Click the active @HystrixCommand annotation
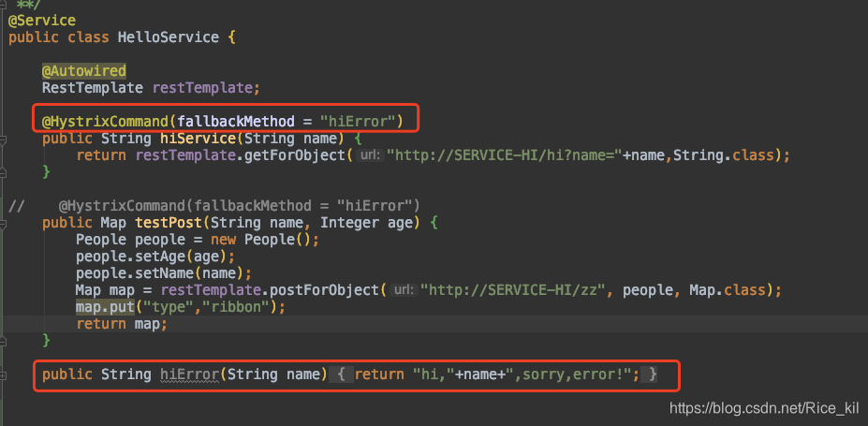This screenshot has height=426, width=868. [x=105, y=122]
